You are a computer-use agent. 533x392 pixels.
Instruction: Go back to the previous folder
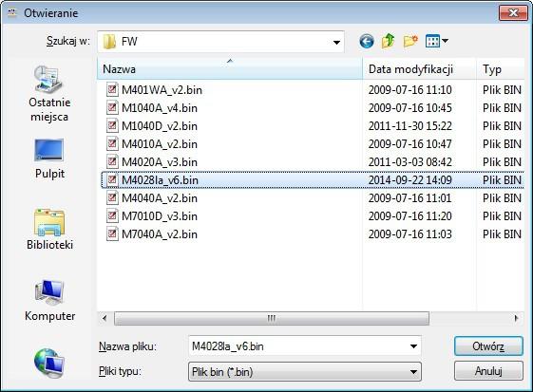coord(367,42)
